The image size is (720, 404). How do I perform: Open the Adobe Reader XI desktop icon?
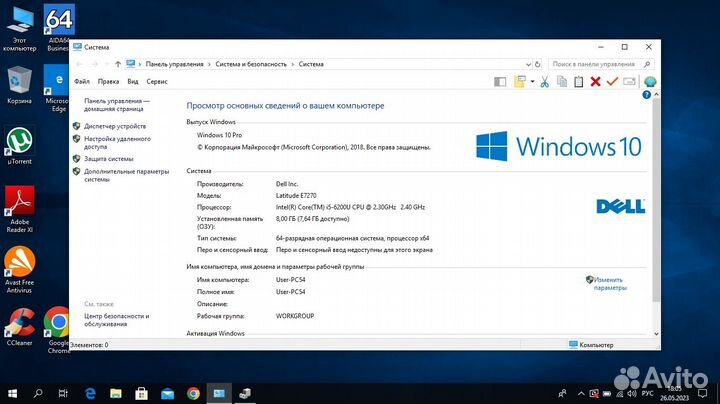pyautogui.click(x=19, y=209)
